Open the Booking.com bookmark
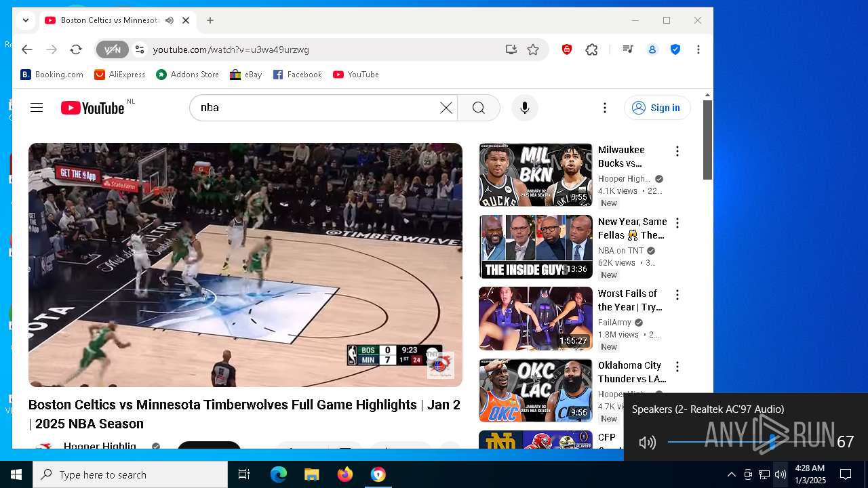Viewport: 868px width, 488px height. coord(52,75)
